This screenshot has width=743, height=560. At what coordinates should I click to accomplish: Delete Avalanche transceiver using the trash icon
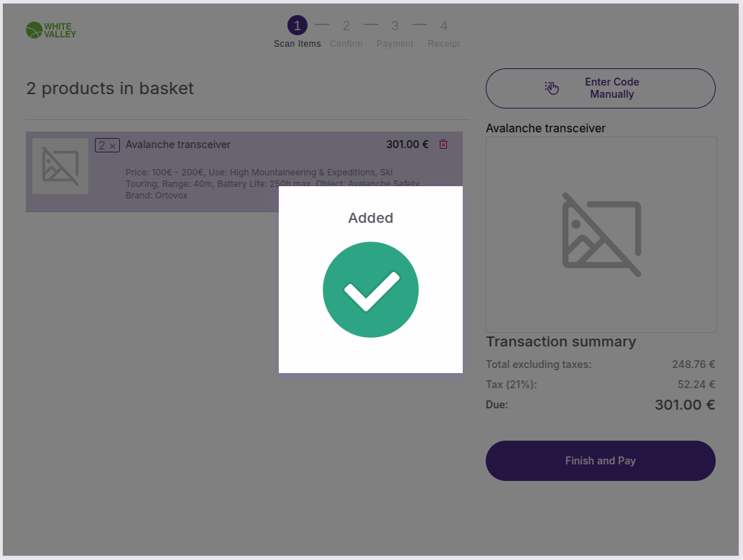click(443, 144)
